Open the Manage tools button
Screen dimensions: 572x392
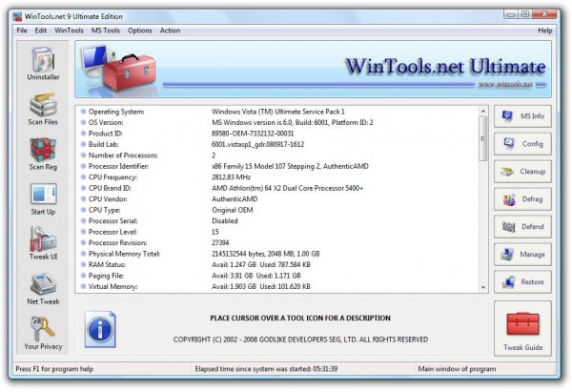pyautogui.click(x=522, y=255)
